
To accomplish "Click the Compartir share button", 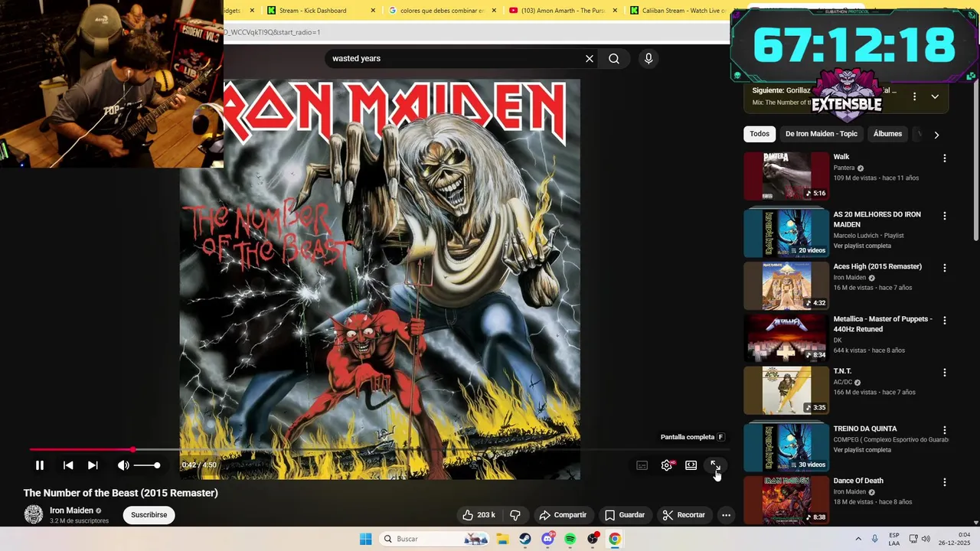I will click(x=563, y=515).
